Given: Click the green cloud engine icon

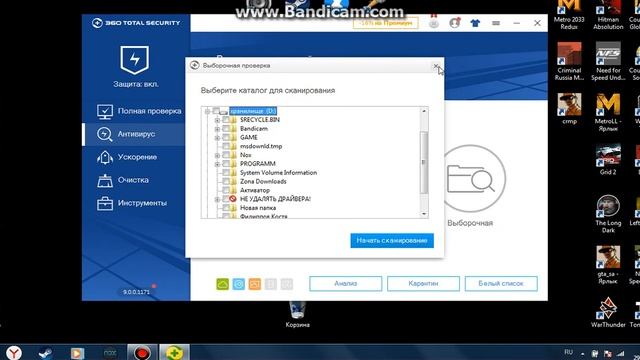Looking at the screenshot, I should pos(222,284).
